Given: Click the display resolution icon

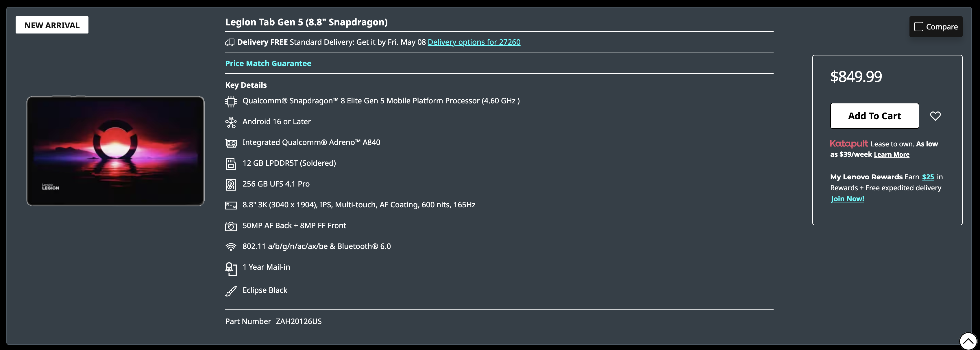Looking at the screenshot, I should pyautogui.click(x=230, y=206).
